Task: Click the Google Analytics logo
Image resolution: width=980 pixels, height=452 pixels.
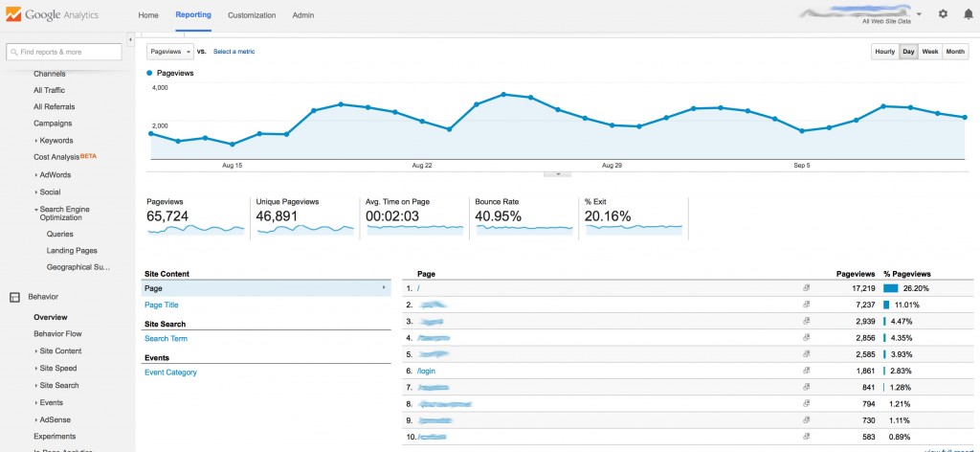Action: [x=52, y=15]
